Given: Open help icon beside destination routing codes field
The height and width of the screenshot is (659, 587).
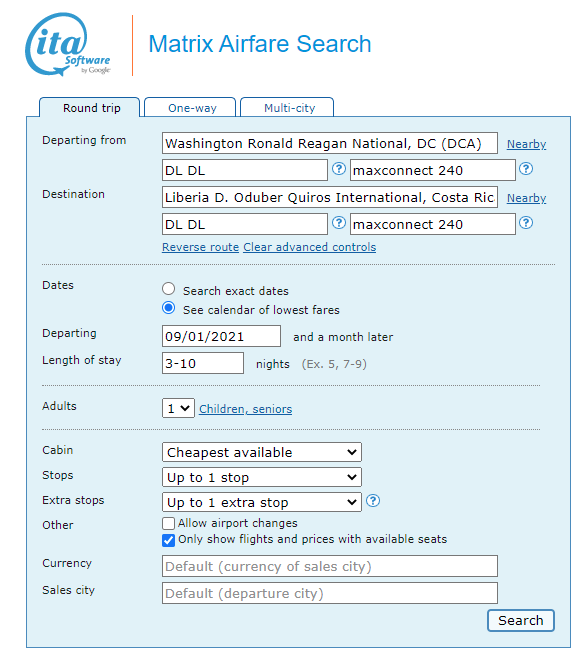Looking at the screenshot, I should pos(339,223).
